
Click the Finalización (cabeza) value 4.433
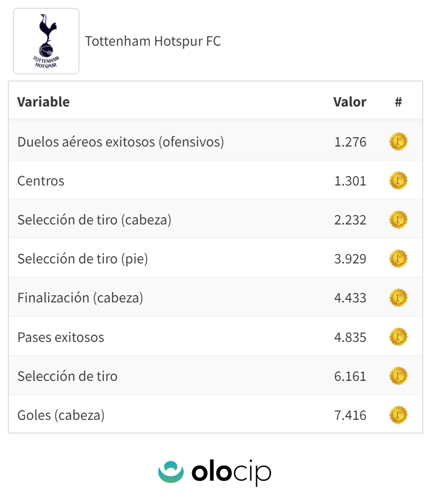(x=350, y=298)
